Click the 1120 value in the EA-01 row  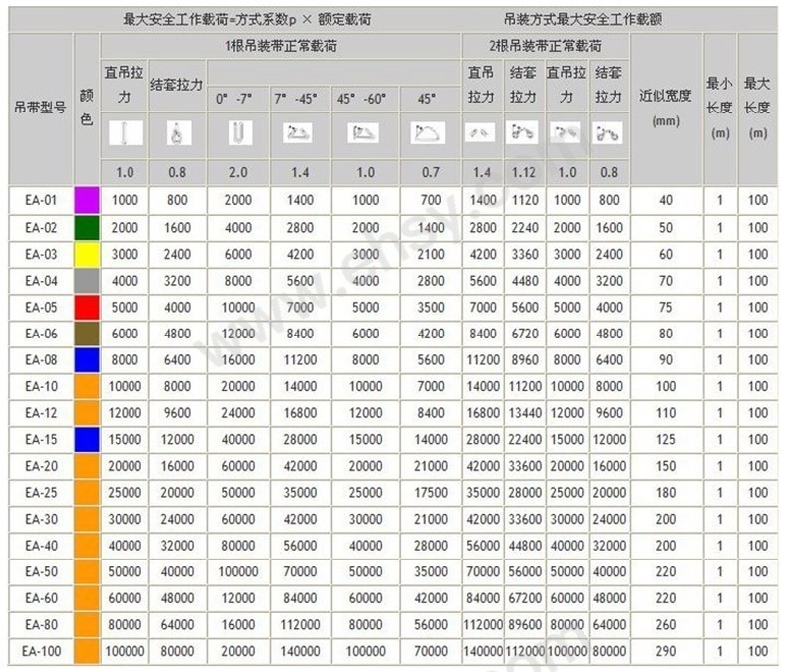pos(525,200)
